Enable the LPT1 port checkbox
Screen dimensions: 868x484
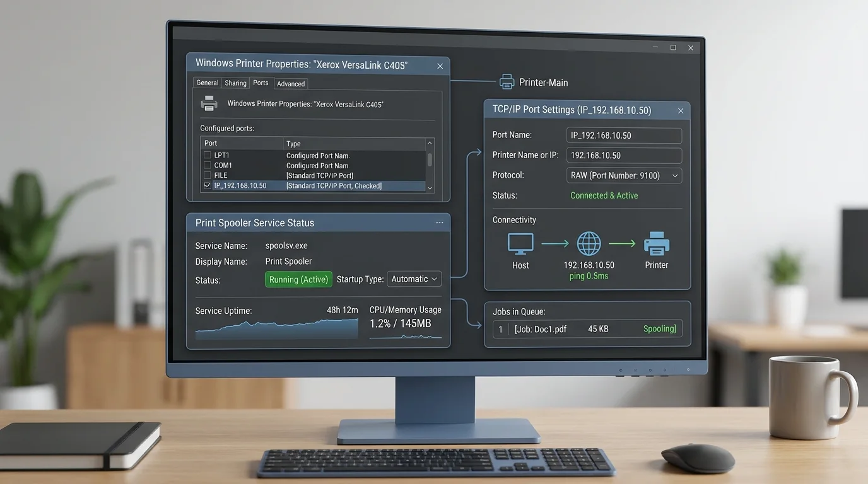click(208, 155)
